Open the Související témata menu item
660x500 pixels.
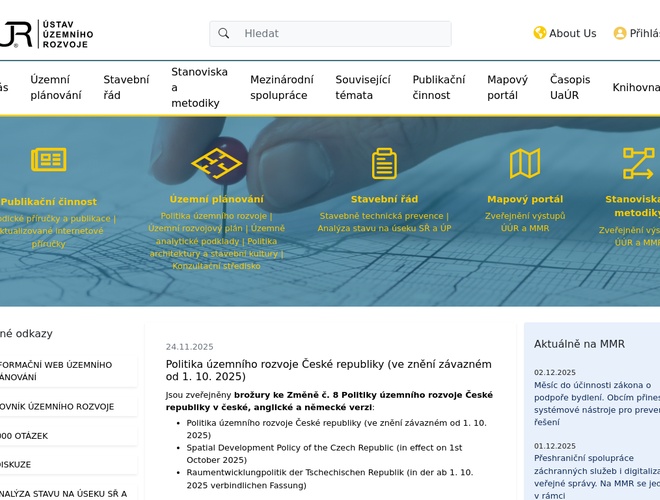(x=363, y=88)
